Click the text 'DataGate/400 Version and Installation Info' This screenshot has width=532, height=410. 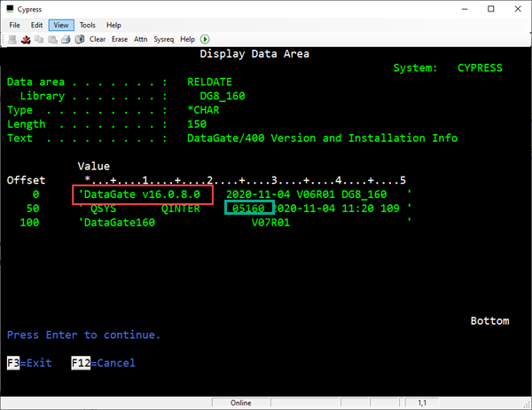[x=323, y=138]
